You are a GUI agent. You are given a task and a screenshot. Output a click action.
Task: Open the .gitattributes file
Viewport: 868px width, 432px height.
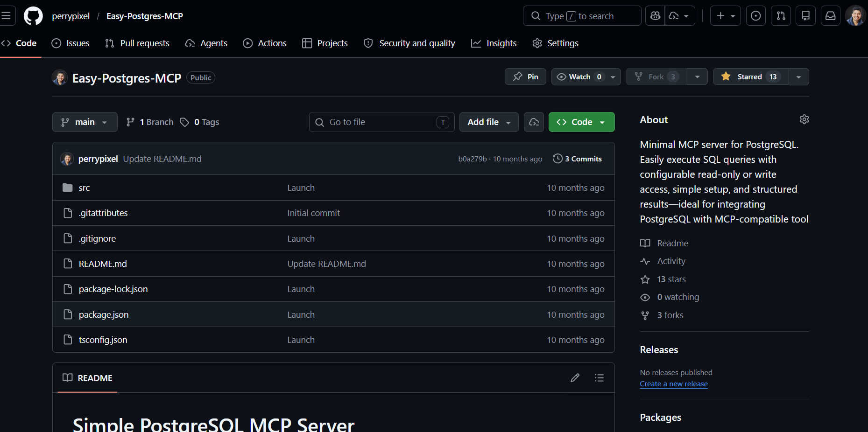103,213
